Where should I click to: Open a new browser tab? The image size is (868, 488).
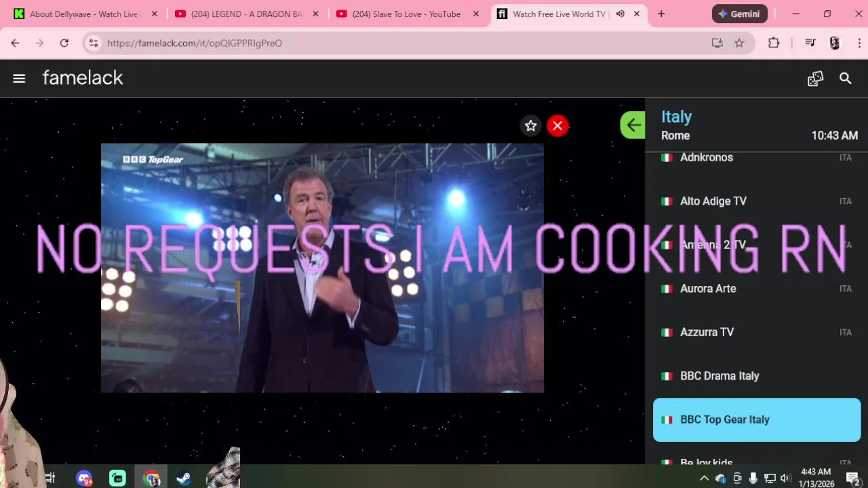point(661,14)
